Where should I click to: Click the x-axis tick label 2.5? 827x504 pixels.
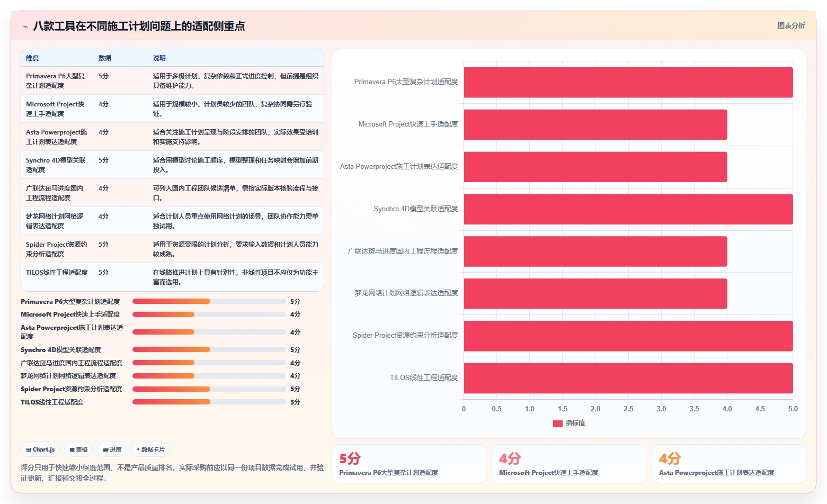click(x=628, y=409)
